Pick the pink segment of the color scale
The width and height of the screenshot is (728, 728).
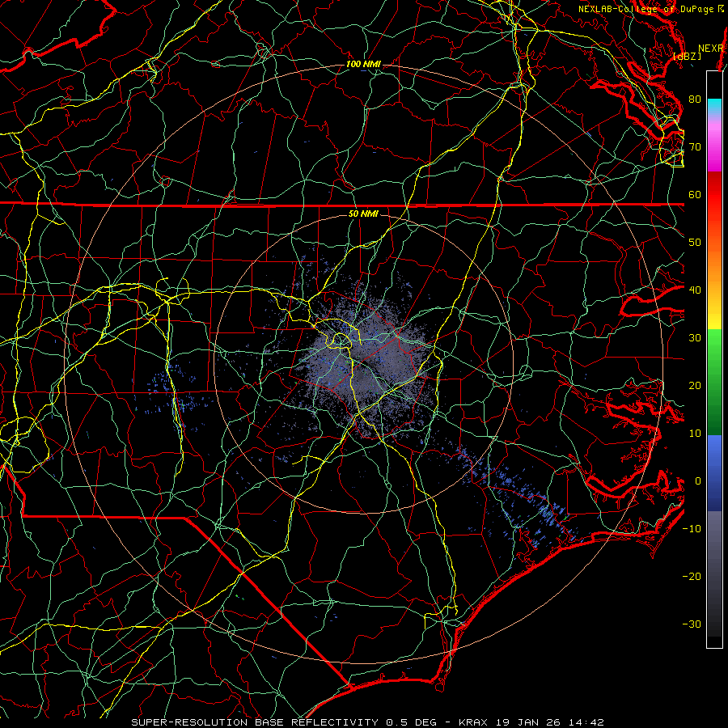click(x=714, y=144)
